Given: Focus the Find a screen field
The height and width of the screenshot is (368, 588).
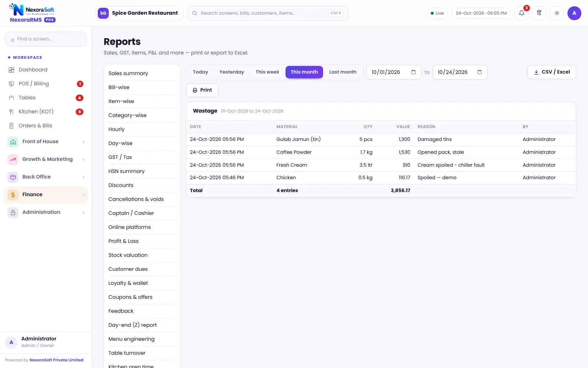Looking at the screenshot, I should 46,39.
